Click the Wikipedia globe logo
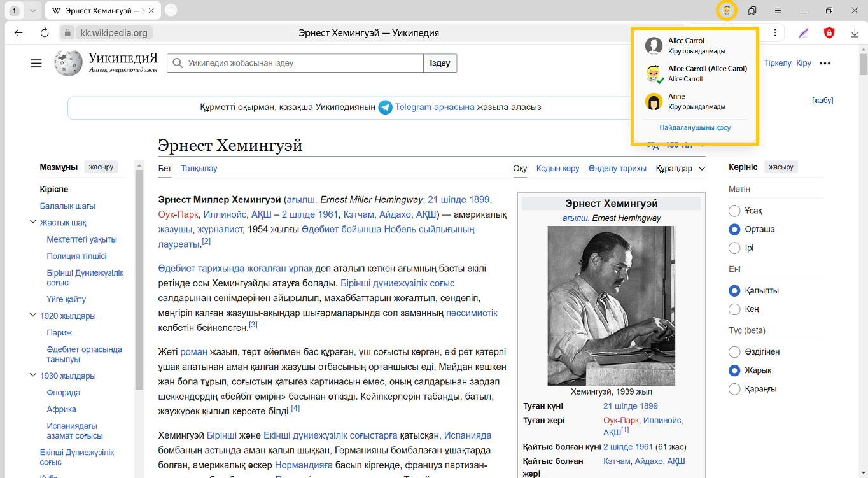This screenshot has height=478, width=868. coord(68,63)
